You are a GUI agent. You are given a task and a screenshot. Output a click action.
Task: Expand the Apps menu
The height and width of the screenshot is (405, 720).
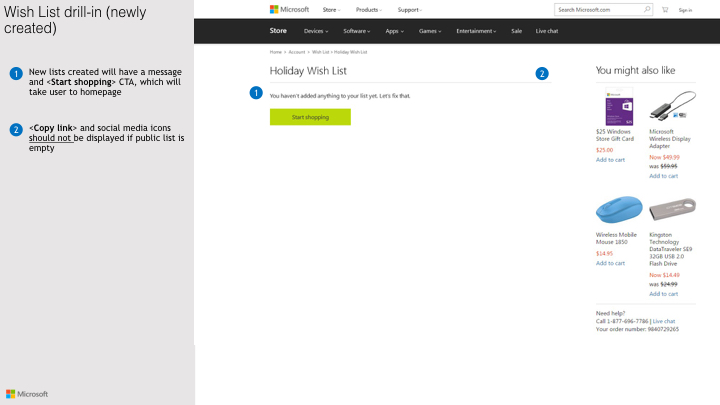394,31
